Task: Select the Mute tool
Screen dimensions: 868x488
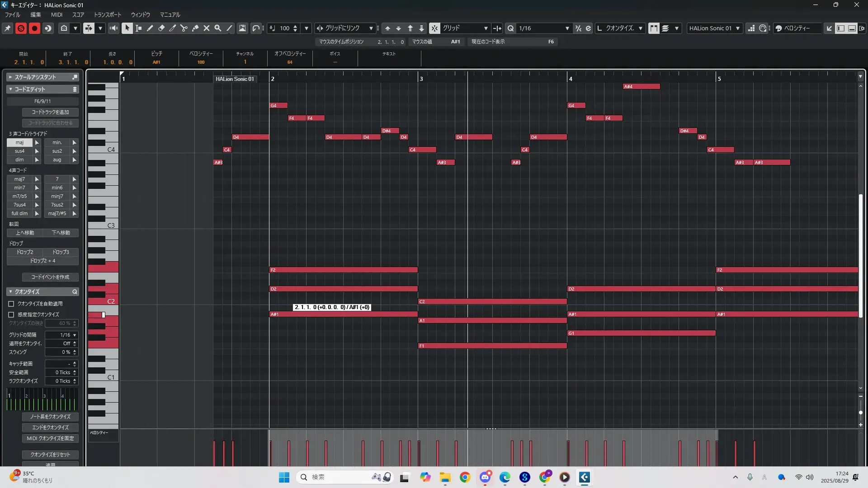Action: click(x=207, y=28)
